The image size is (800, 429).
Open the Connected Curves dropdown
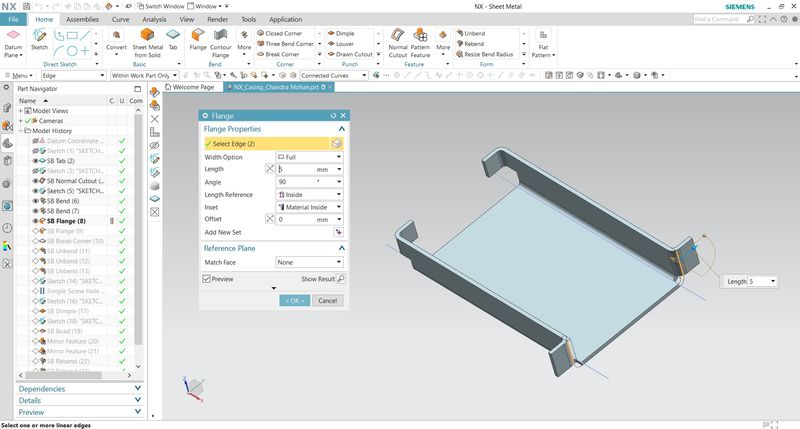(x=334, y=75)
